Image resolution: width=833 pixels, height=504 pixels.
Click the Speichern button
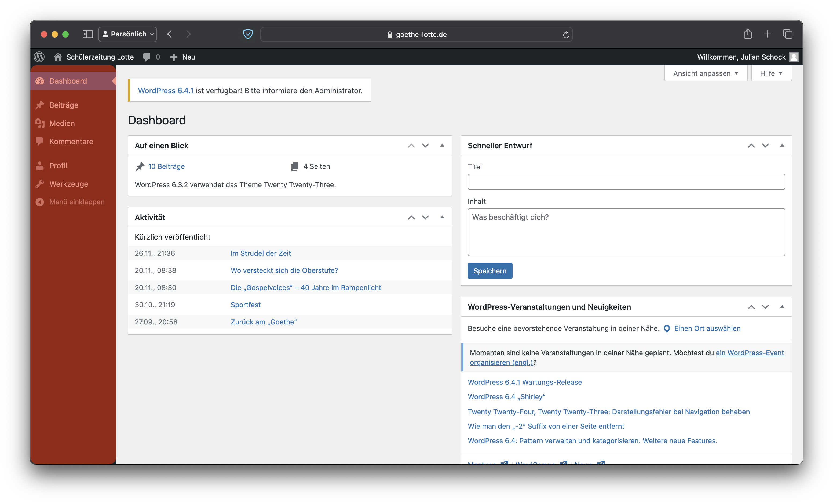point(489,271)
